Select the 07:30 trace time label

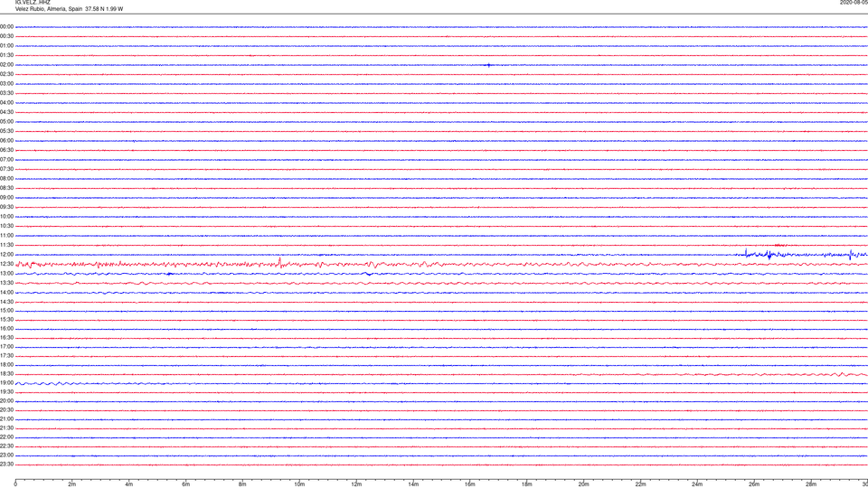coord(6,169)
